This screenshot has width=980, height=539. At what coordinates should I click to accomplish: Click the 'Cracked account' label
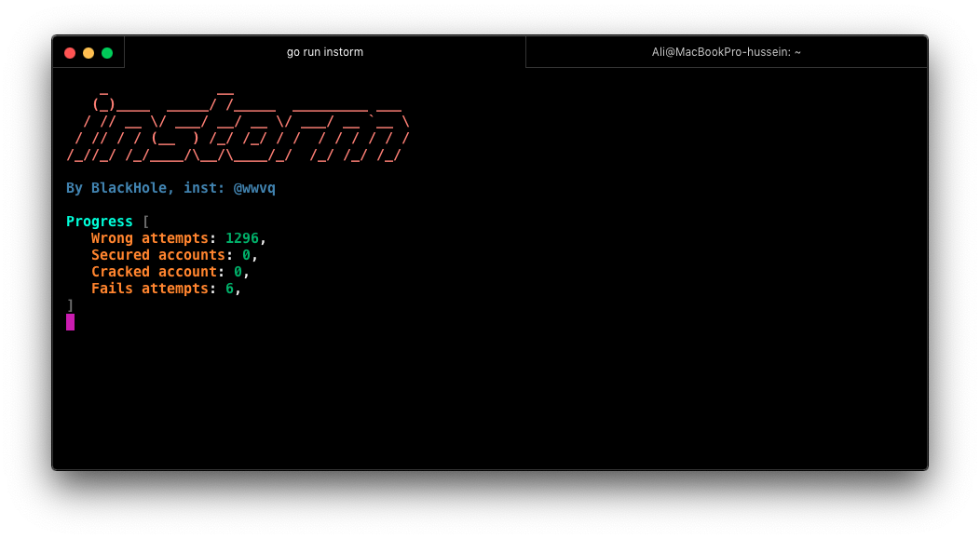point(154,272)
